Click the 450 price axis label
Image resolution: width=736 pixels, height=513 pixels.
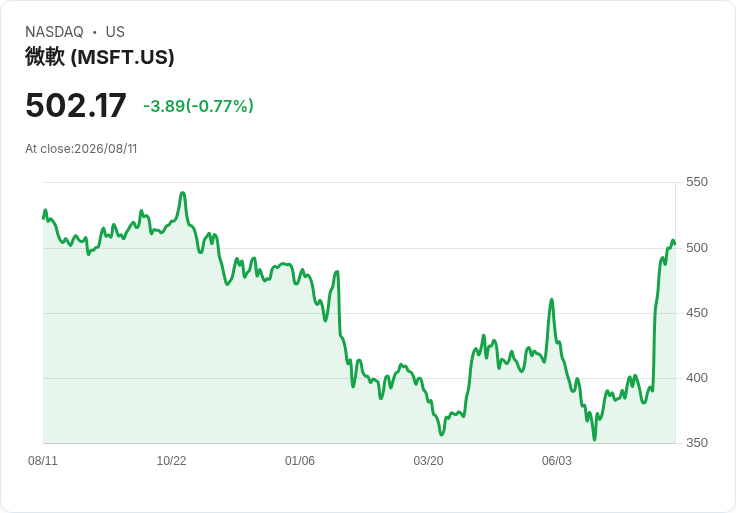[697, 313]
